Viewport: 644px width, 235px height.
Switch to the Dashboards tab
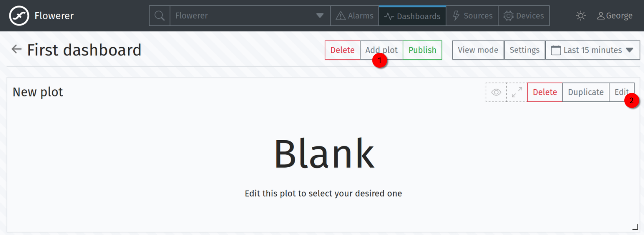(412, 16)
